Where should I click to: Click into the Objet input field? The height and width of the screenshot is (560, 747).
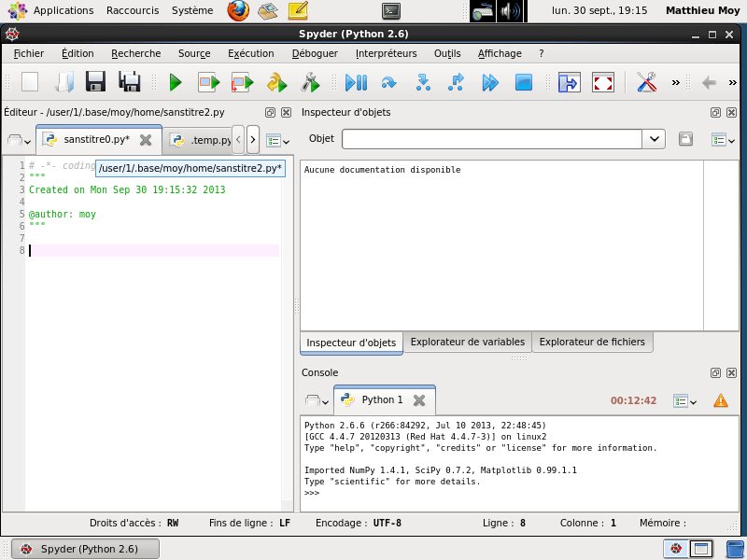click(x=492, y=139)
